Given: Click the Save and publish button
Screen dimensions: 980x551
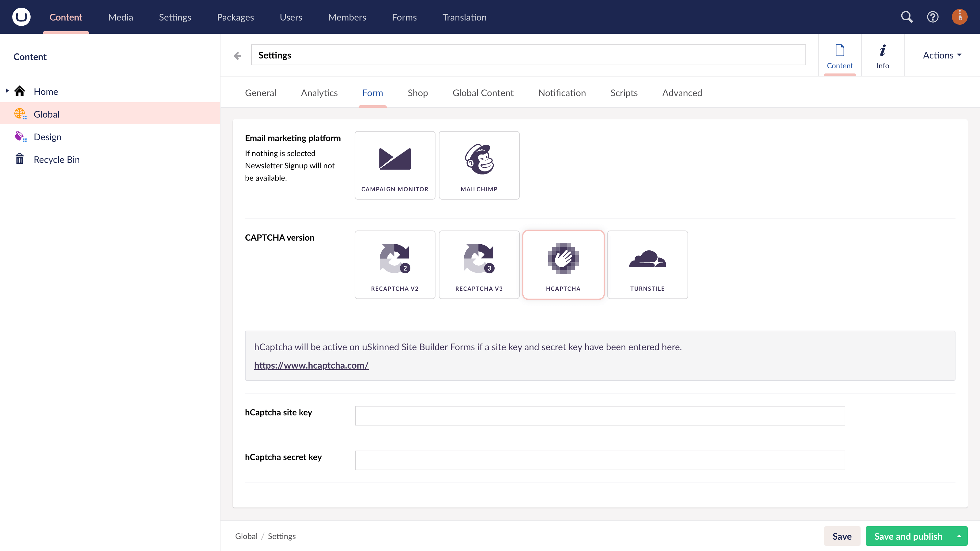Looking at the screenshot, I should coord(907,536).
